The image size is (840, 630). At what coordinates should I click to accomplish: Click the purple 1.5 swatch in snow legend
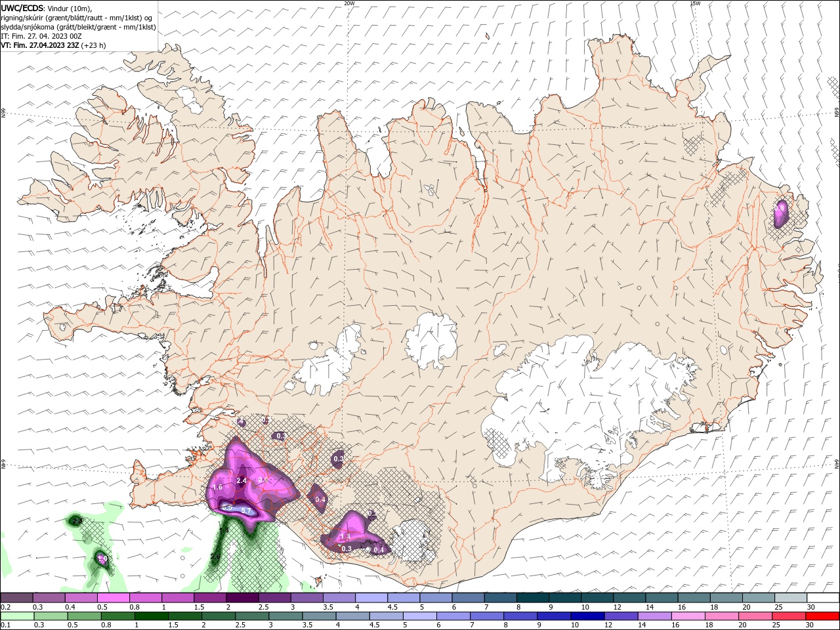pos(210,598)
